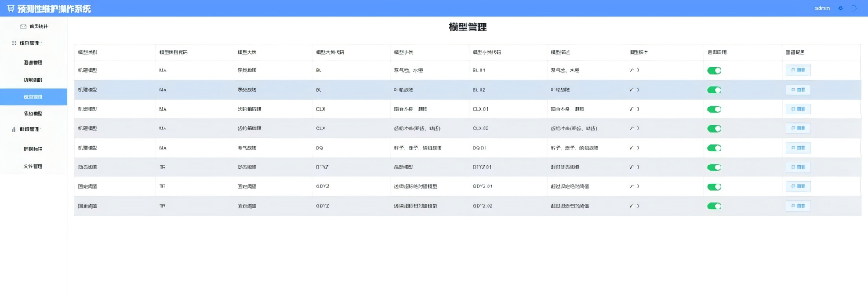This screenshot has height=298, width=868.
Task: Click the config button in row DTYZ.01
Action: tap(797, 167)
